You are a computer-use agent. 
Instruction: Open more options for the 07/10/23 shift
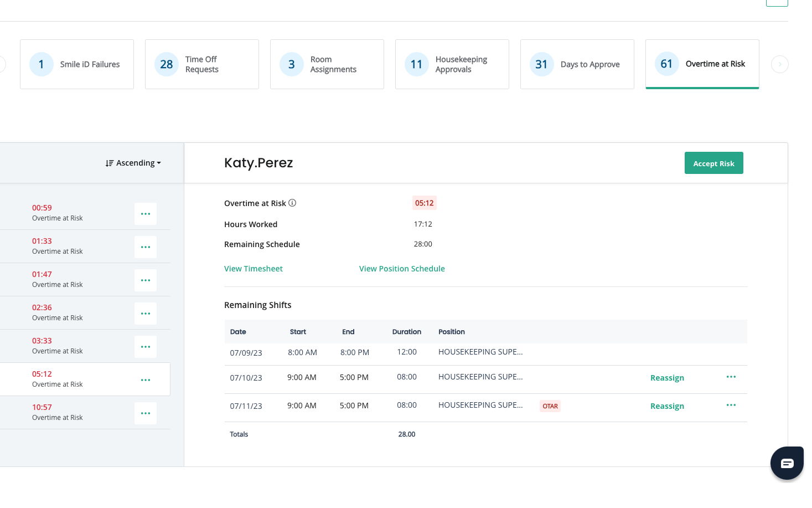[731, 377]
